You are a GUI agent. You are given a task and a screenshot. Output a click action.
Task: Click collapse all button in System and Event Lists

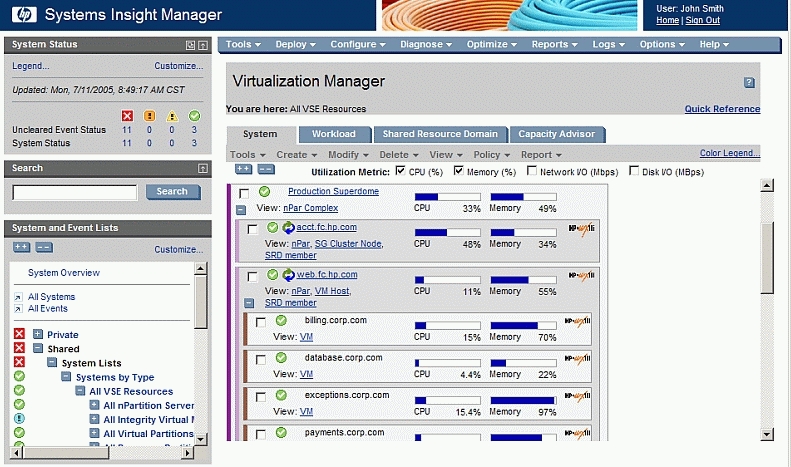[x=44, y=247]
